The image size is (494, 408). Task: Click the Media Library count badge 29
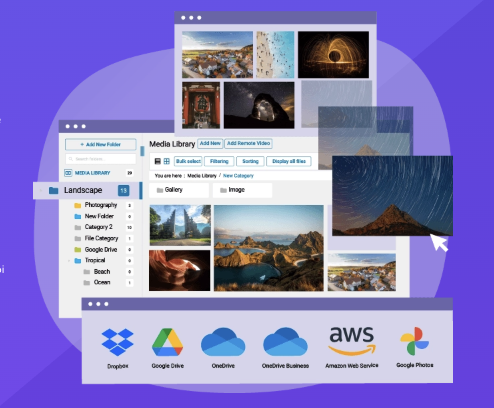point(129,173)
